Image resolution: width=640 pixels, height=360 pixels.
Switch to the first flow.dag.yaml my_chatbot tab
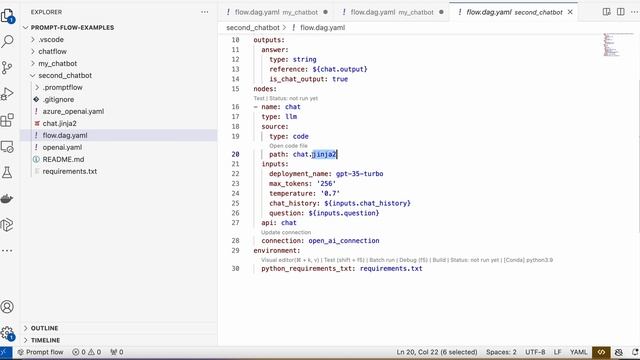[x=276, y=12]
